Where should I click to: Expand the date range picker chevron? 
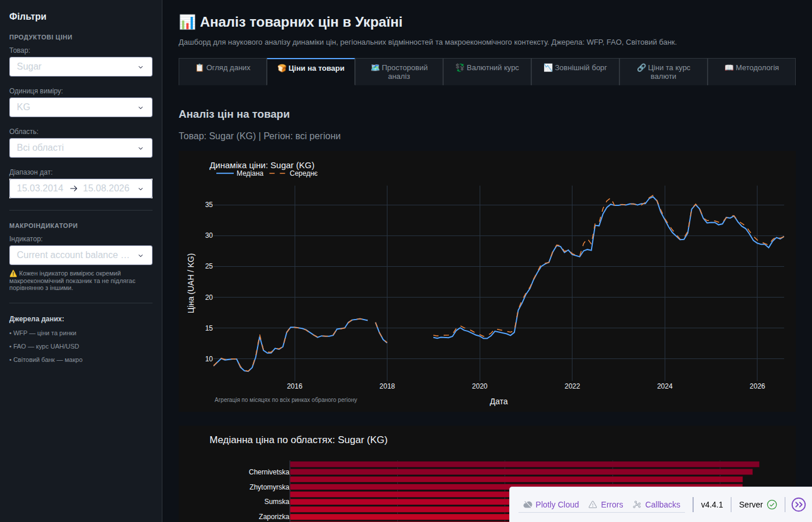pos(140,188)
